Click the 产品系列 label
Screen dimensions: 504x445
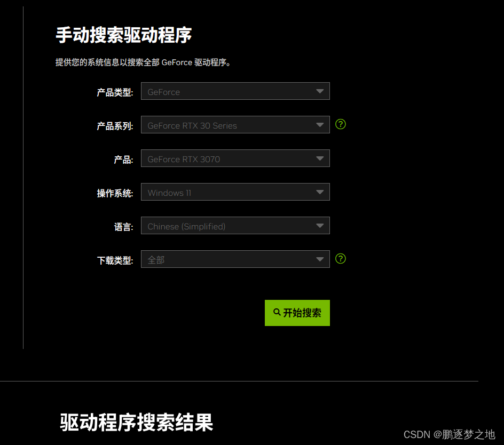(x=115, y=126)
